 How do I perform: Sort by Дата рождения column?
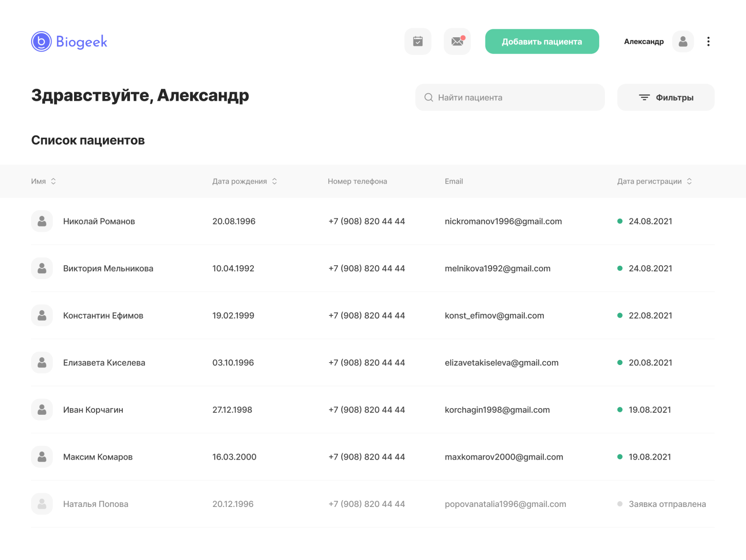(x=274, y=181)
